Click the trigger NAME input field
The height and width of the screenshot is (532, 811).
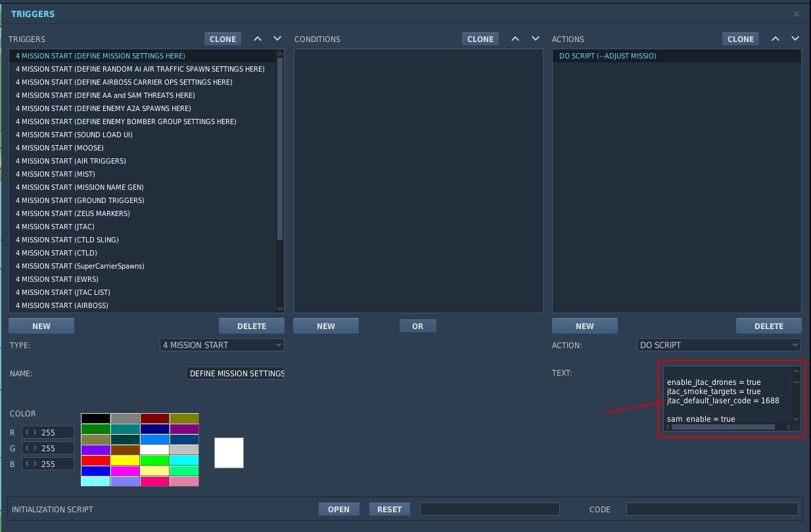235,373
